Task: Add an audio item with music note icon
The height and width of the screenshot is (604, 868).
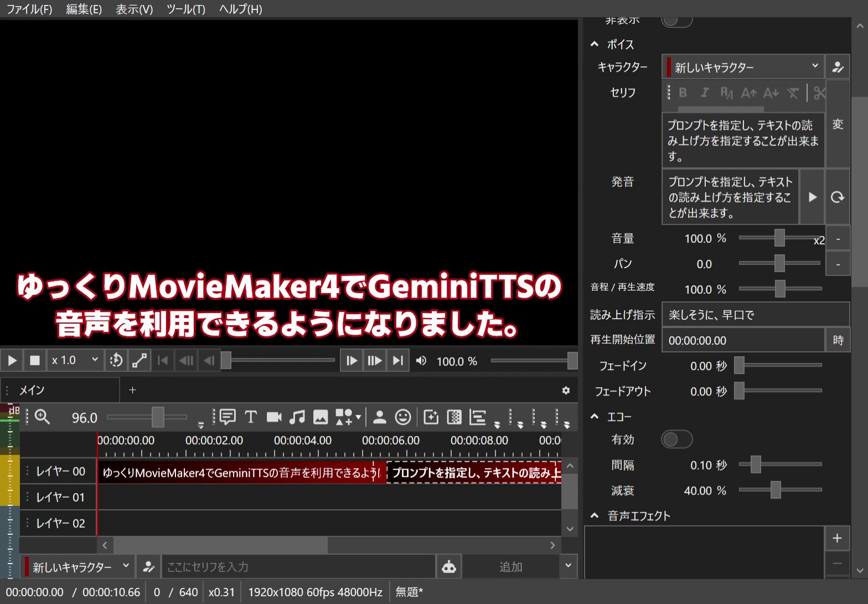Action: click(x=297, y=417)
